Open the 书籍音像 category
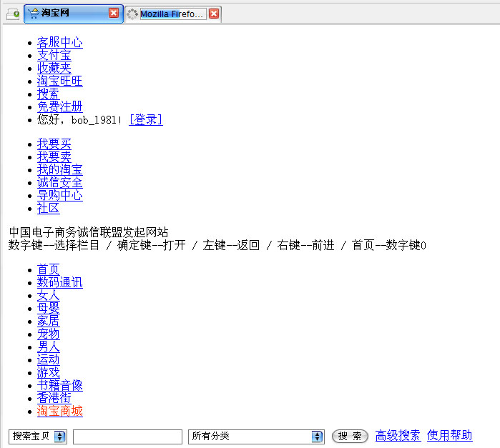This screenshot has width=500, height=448. click(60, 385)
